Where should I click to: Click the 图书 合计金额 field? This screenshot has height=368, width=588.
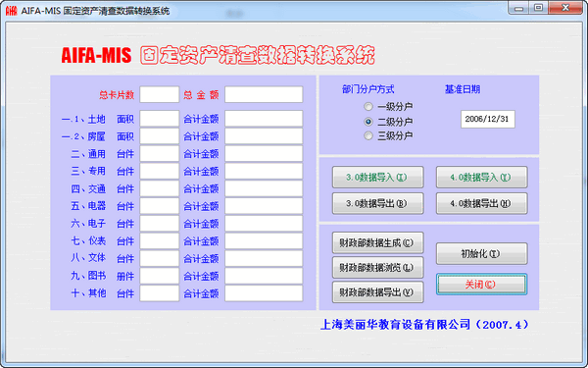(x=264, y=276)
